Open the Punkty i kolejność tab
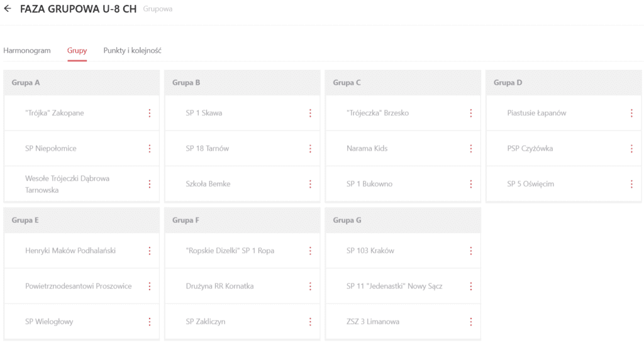The width and height of the screenshot is (644, 343). [x=133, y=51]
